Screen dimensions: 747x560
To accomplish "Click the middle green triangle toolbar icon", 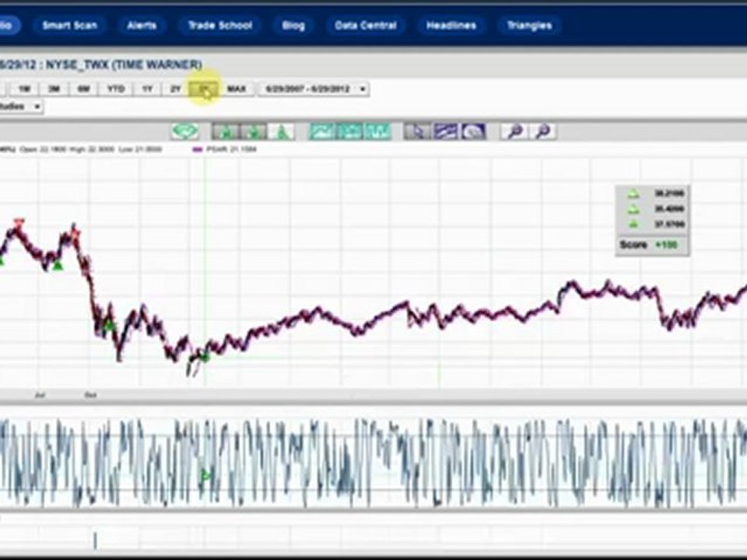I will (x=254, y=131).
